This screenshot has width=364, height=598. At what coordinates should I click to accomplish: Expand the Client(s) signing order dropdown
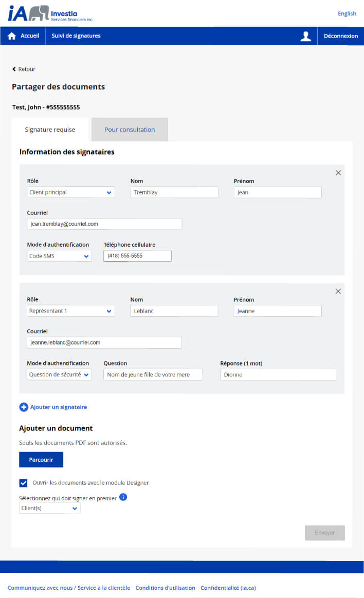point(49,508)
